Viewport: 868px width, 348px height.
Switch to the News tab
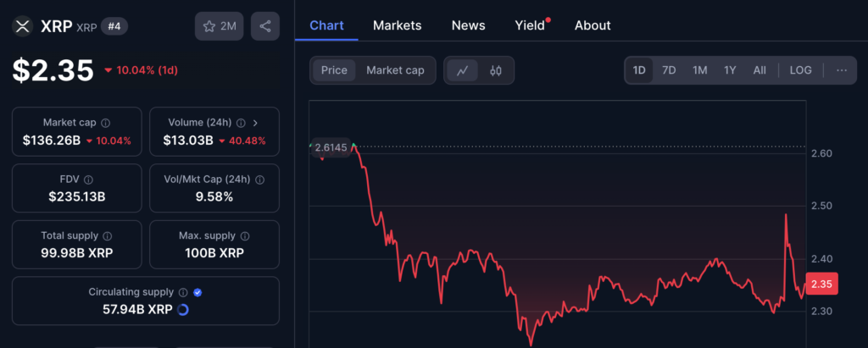click(x=468, y=25)
